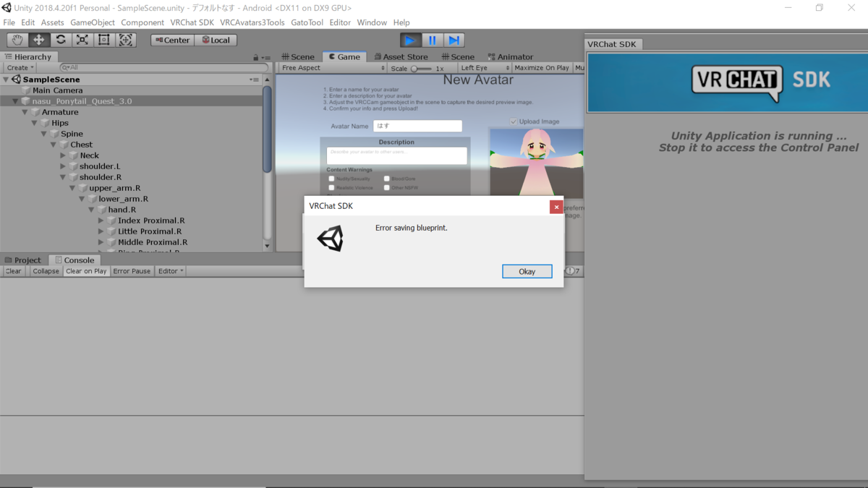Collapse the SampleScene tree

click(7, 80)
